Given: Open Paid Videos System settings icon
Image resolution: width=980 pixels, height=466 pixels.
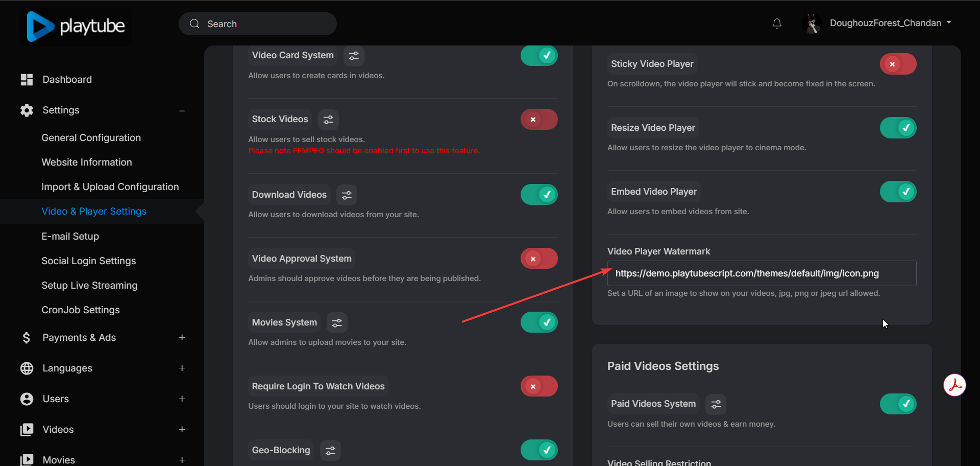Looking at the screenshot, I should point(716,404).
